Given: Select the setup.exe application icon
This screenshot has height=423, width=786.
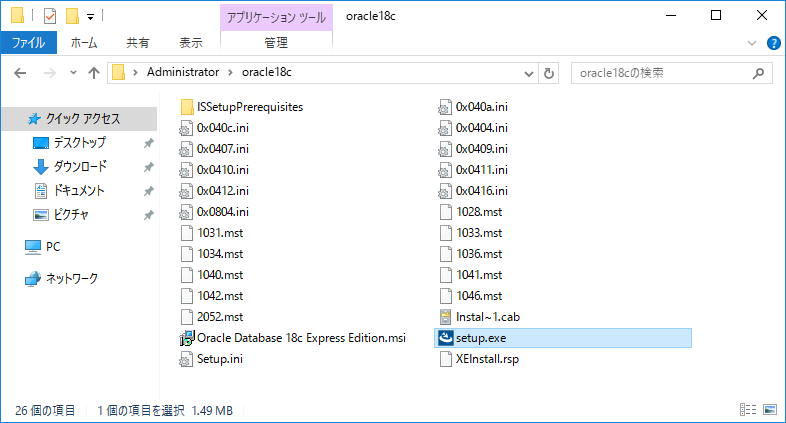Looking at the screenshot, I should tap(446, 338).
